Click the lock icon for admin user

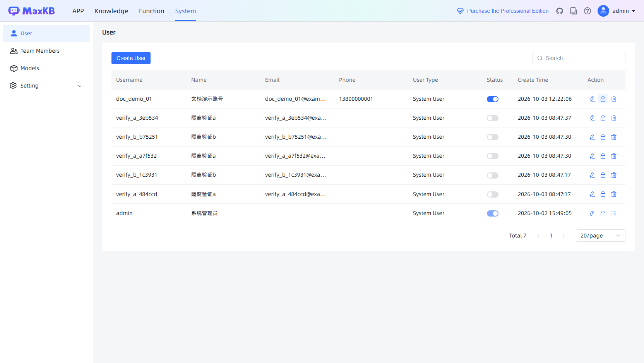click(603, 213)
